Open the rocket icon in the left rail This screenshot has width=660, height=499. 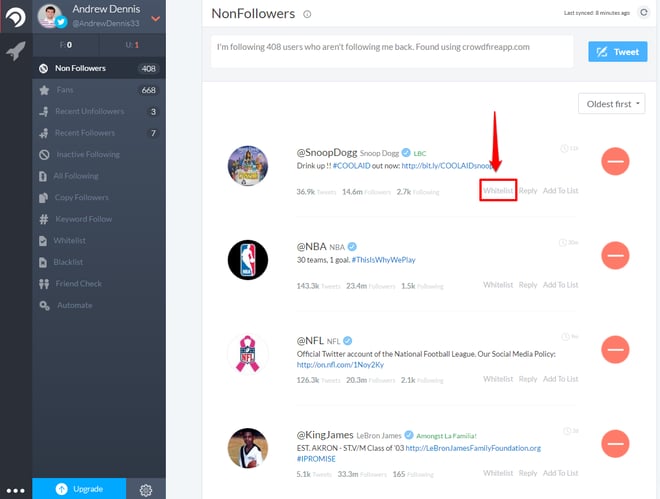click(x=16, y=51)
